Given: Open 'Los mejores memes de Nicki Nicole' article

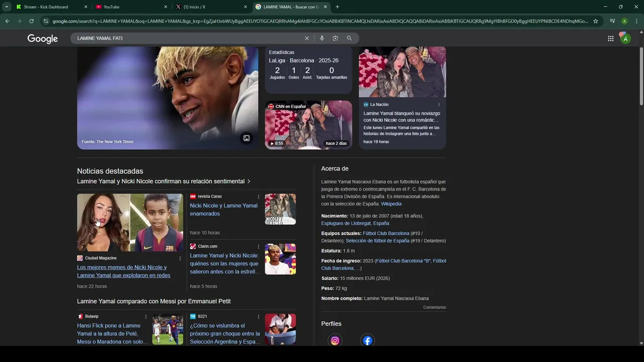Looking at the screenshot, I should (124, 271).
